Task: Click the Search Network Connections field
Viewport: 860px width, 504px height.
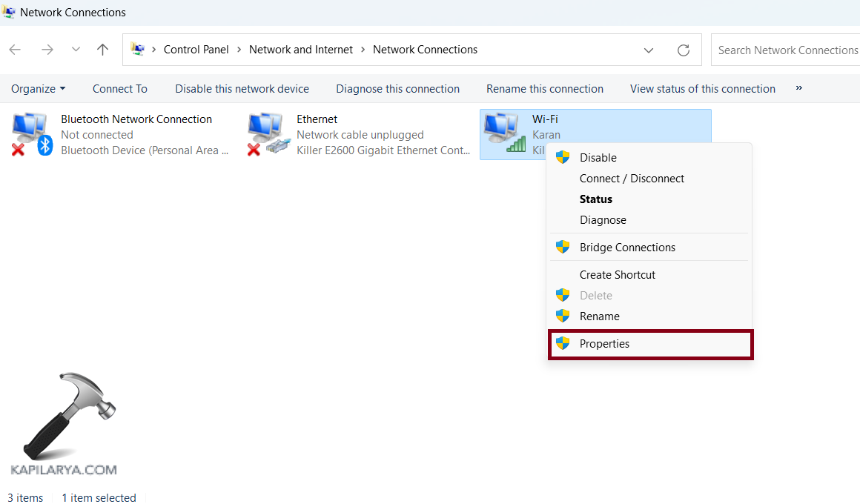Action: [786, 50]
